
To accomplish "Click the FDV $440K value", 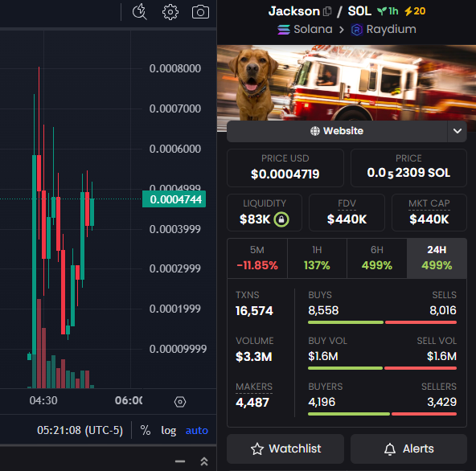I will click(347, 219).
